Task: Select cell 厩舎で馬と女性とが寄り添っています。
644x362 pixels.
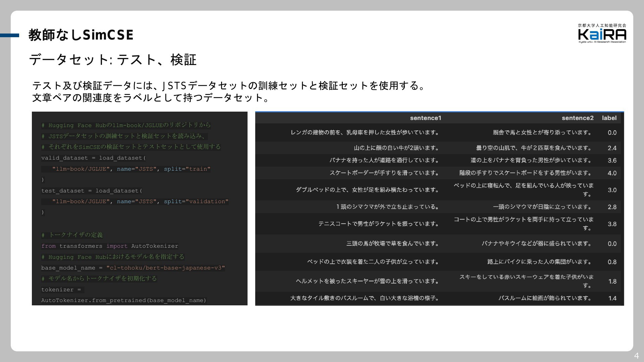Action: click(x=543, y=132)
